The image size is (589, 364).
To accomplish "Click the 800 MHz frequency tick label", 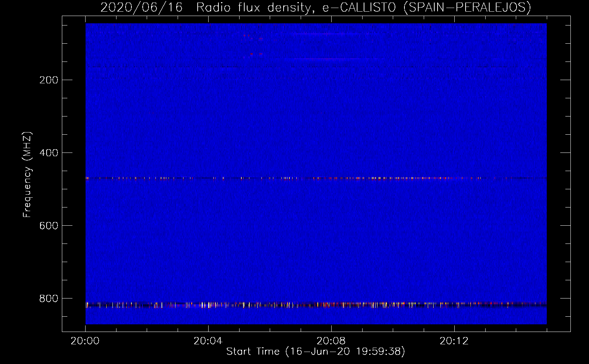I will [48, 298].
